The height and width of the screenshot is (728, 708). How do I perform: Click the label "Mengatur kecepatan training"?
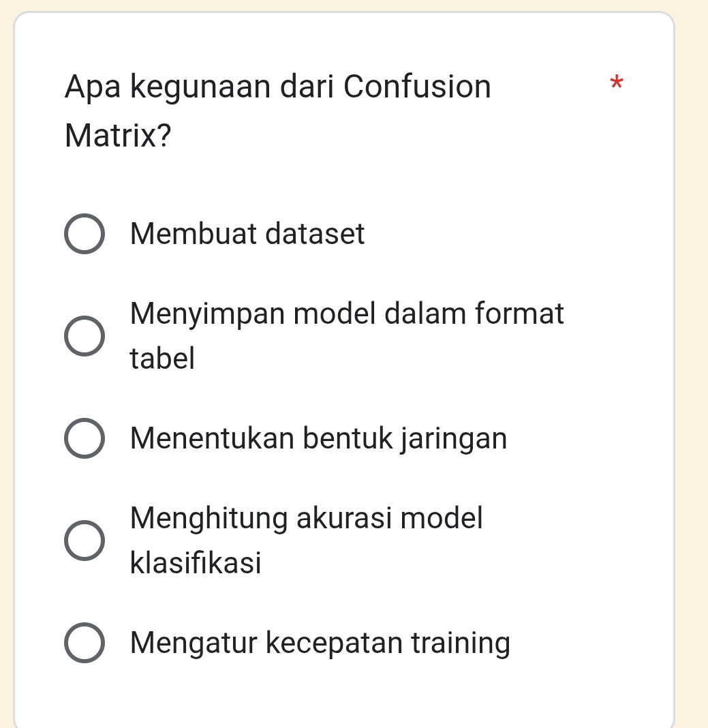click(320, 643)
